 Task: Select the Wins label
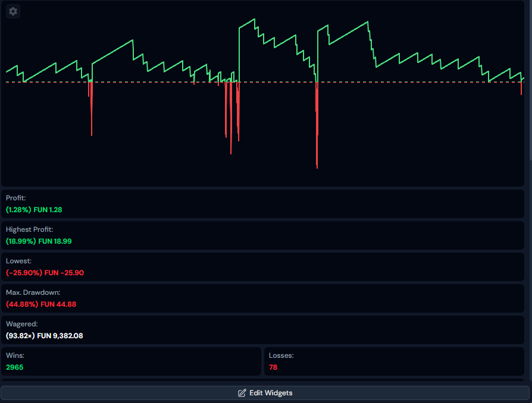pyautogui.click(x=15, y=355)
